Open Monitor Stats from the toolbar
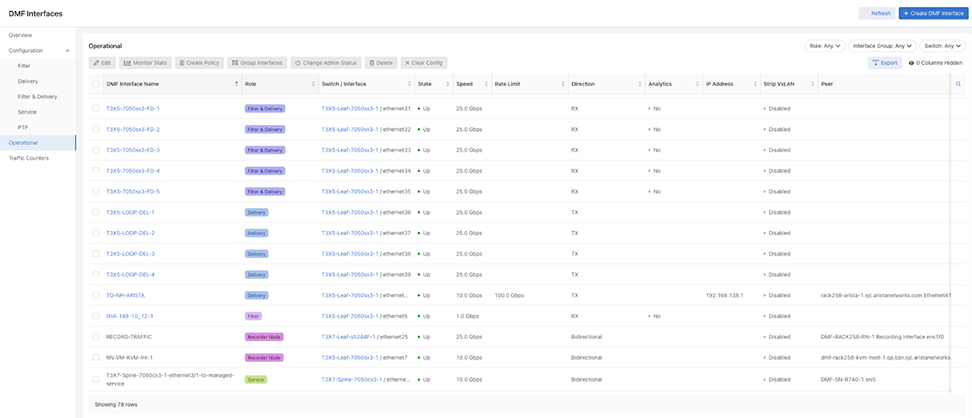Viewport: 972px width, 418px height. point(145,63)
